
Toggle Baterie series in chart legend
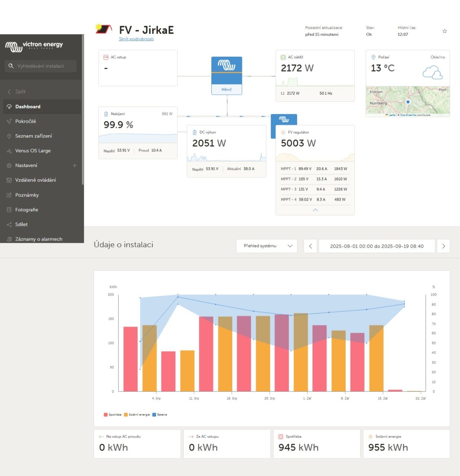pyautogui.click(x=160, y=415)
